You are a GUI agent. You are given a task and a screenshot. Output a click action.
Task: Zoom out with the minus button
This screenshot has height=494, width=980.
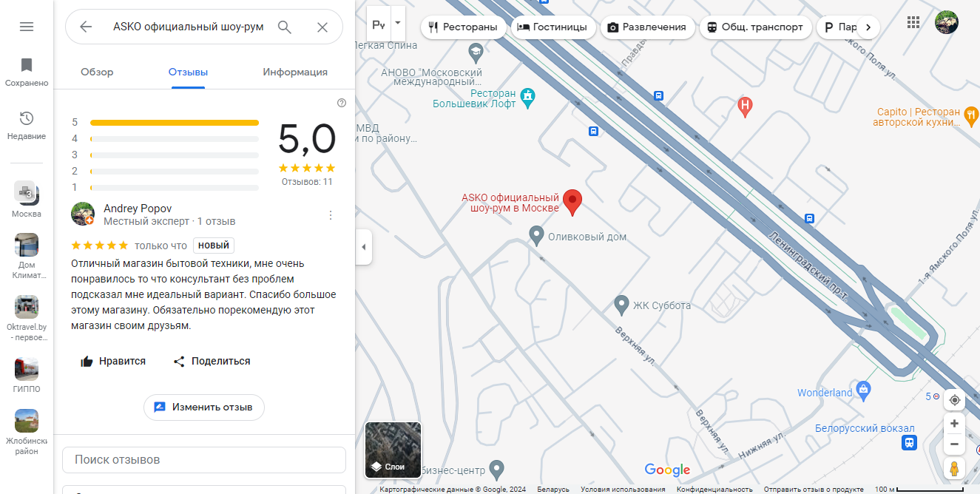pyautogui.click(x=954, y=444)
